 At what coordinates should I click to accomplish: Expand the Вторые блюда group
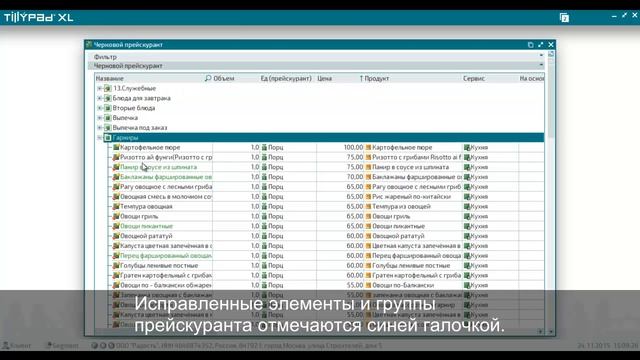tap(99, 108)
